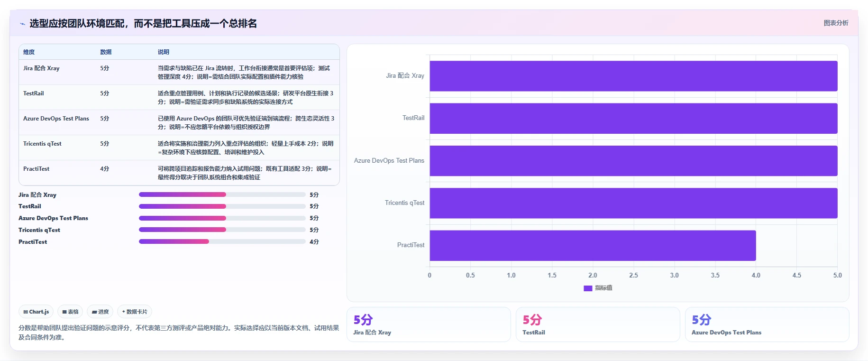
Task: Open the Jira 配合 Xray 5分 data card
Action: coord(429,324)
